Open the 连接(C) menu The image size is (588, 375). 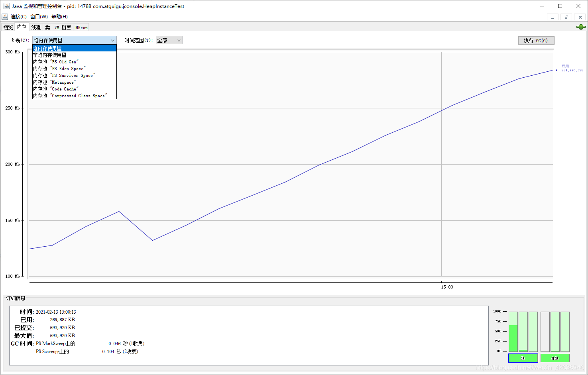tap(19, 17)
